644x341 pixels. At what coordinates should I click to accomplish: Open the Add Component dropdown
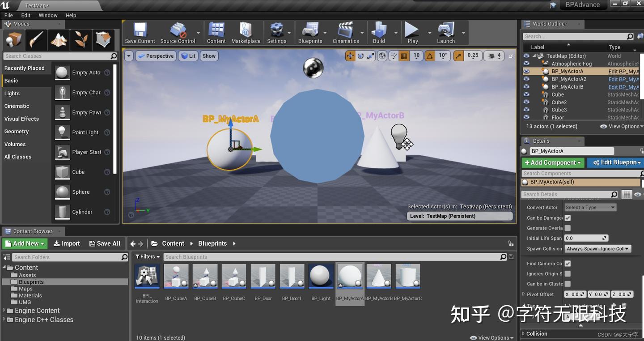(x=553, y=162)
